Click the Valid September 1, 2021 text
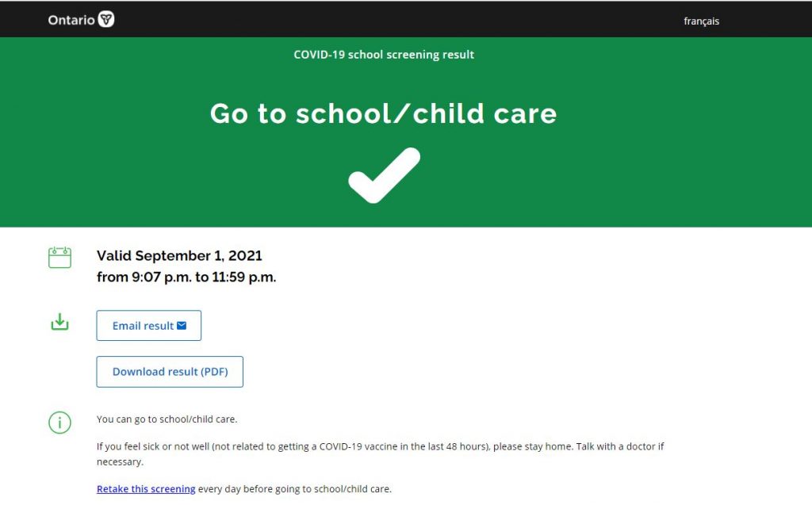The image size is (812, 505). tap(179, 256)
